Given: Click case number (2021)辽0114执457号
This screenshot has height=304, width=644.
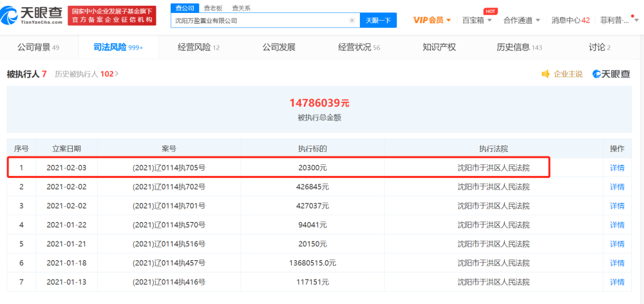Looking at the screenshot, I should [x=169, y=263].
